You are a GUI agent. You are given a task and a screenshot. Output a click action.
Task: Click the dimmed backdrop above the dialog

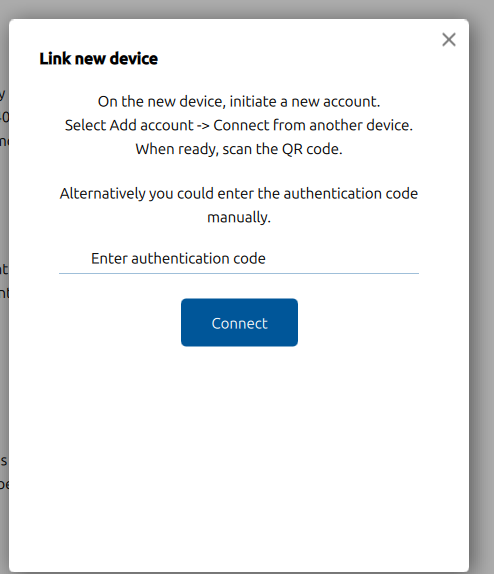(247, 9)
